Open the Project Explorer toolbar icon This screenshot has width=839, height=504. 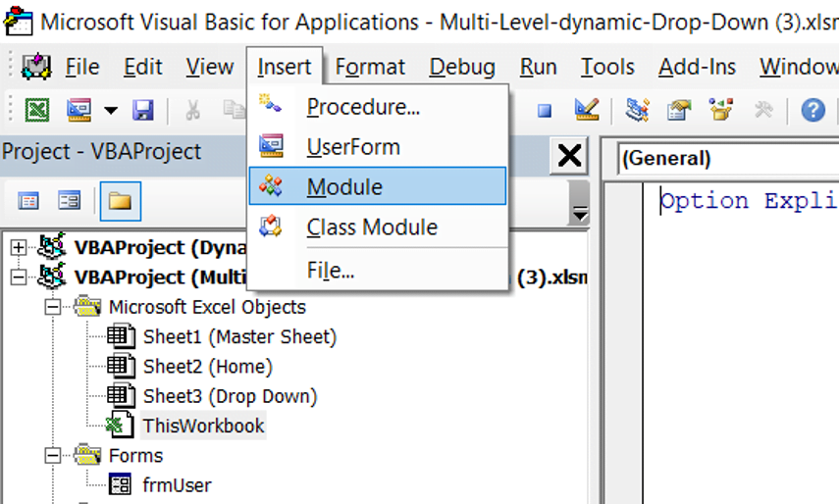click(637, 110)
